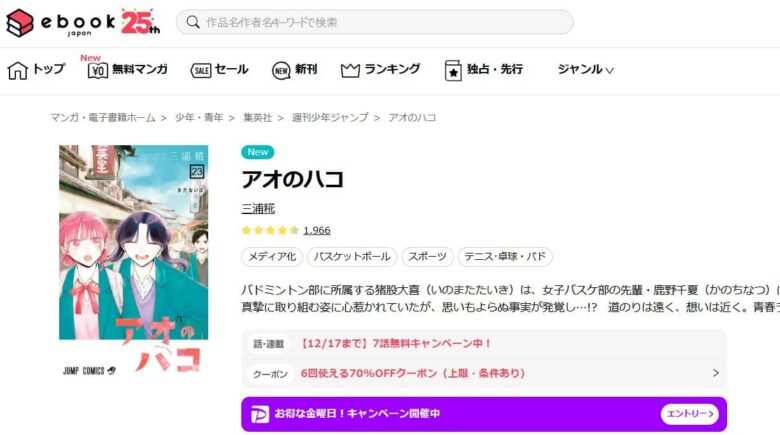The height and width of the screenshot is (435, 780).
Task: Open the 1,966 reviews link
Action: click(317, 230)
